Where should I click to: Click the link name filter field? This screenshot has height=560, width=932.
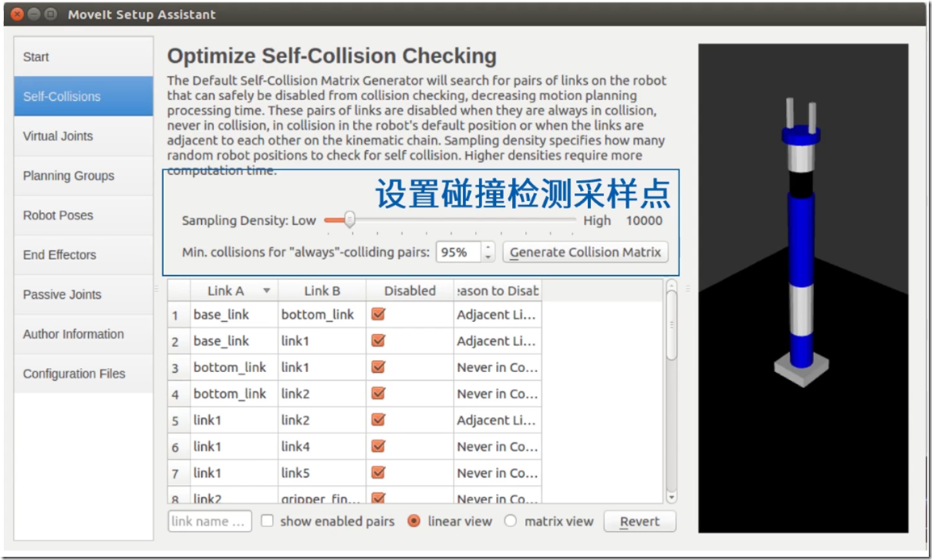(209, 521)
